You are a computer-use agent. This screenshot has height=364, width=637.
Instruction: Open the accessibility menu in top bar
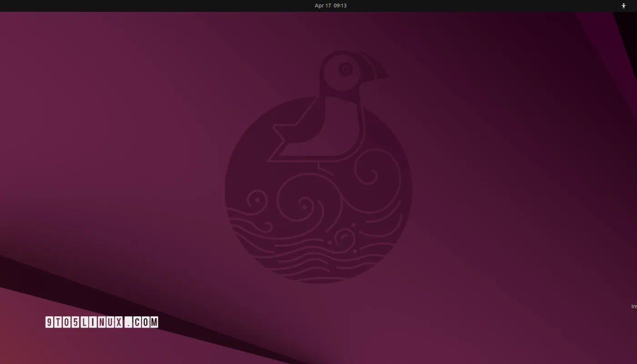point(624,6)
